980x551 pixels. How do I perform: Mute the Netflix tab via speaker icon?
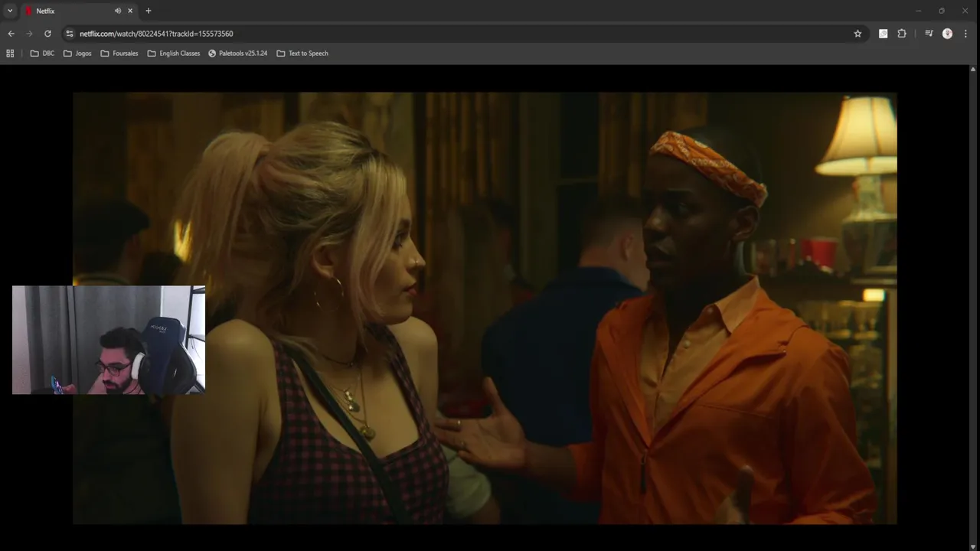pos(118,11)
